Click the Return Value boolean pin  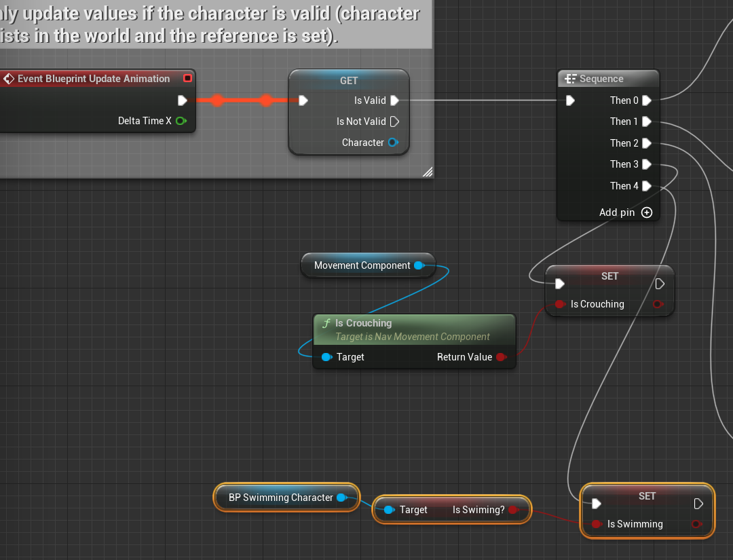click(500, 357)
